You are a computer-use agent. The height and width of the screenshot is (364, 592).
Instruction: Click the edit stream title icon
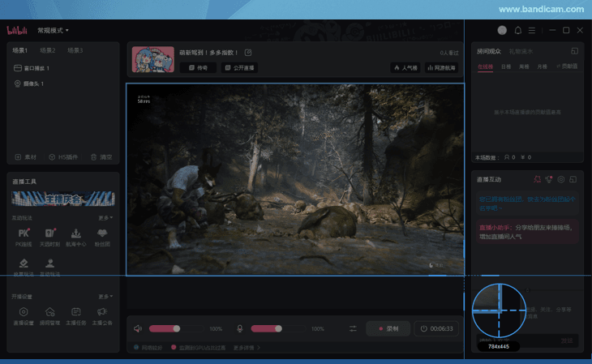click(x=248, y=53)
